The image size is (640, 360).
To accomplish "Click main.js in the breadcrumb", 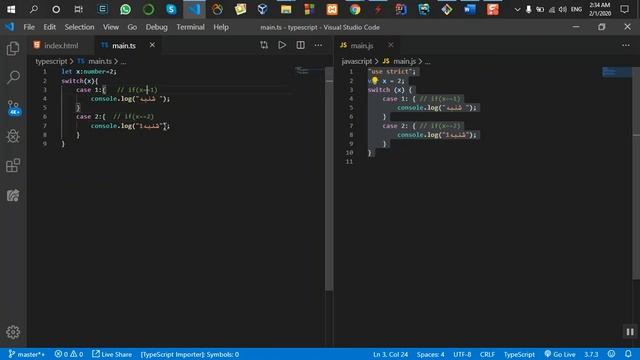I will coord(404,61).
